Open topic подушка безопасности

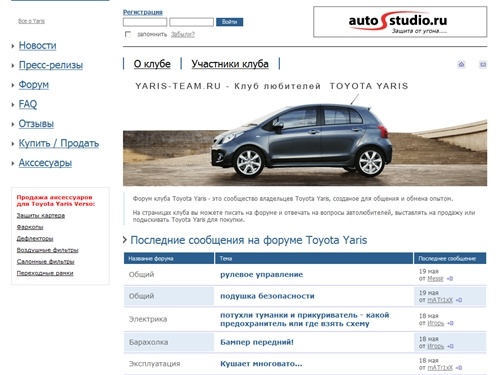[x=267, y=296]
